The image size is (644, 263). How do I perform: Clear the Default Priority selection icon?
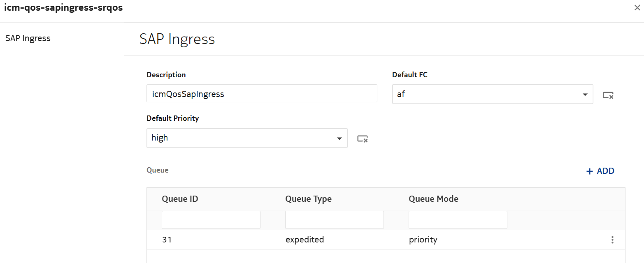362,139
